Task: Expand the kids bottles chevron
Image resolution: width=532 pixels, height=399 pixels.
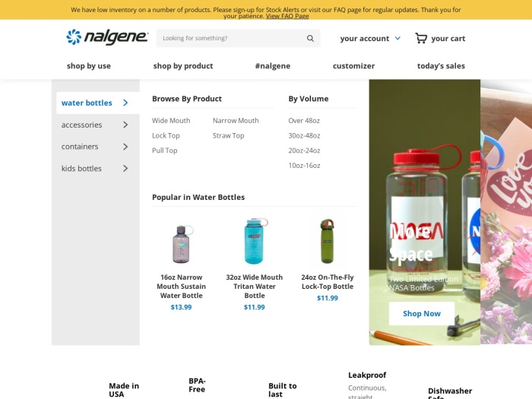Action: (x=125, y=169)
